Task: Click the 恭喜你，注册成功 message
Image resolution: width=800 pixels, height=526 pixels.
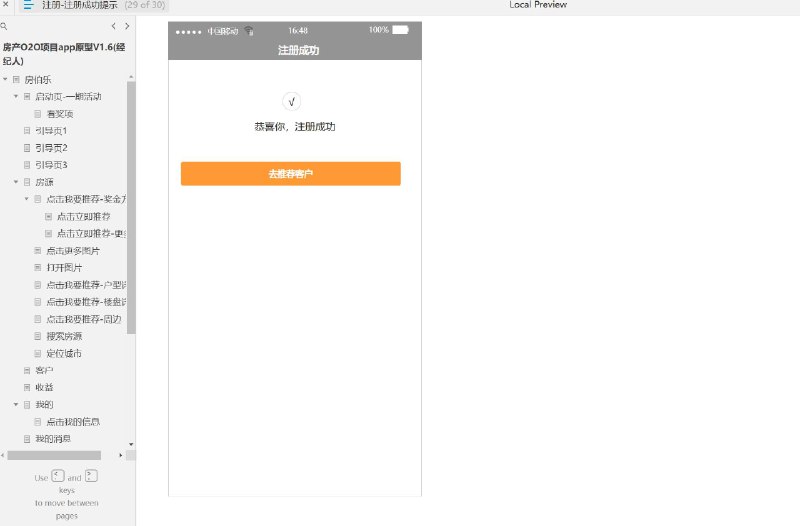Action: (295, 127)
